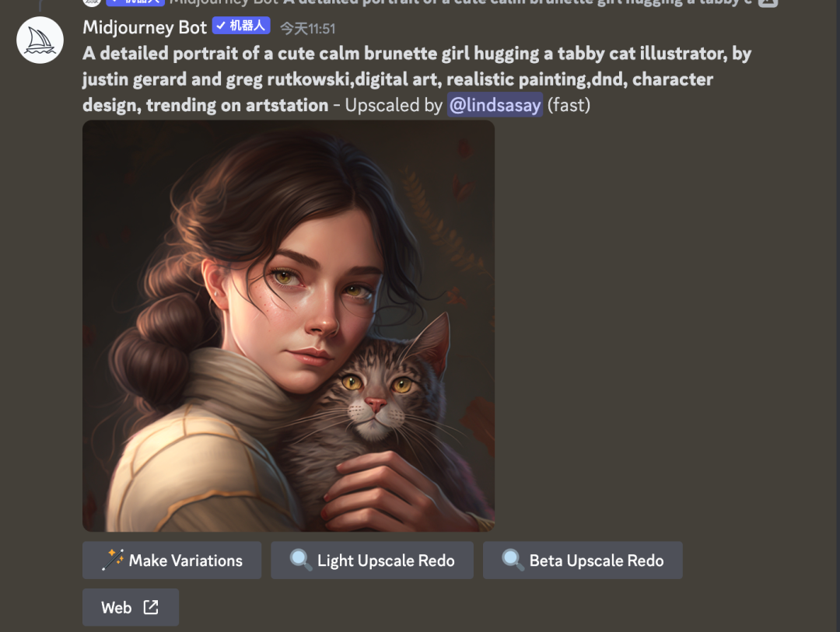Click the external link icon on Web button
This screenshot has width=840, height=632.
click(151, 607)
